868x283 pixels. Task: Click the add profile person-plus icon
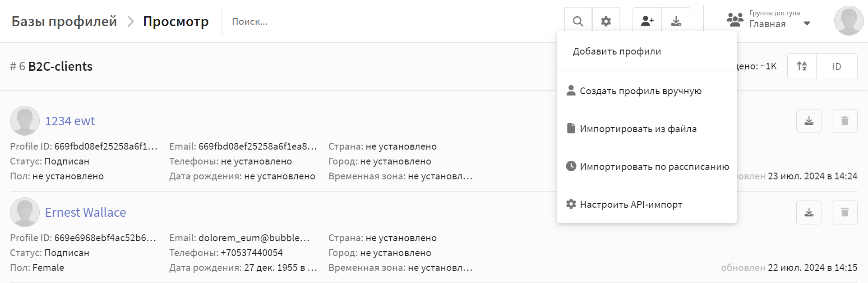point(647,21)
